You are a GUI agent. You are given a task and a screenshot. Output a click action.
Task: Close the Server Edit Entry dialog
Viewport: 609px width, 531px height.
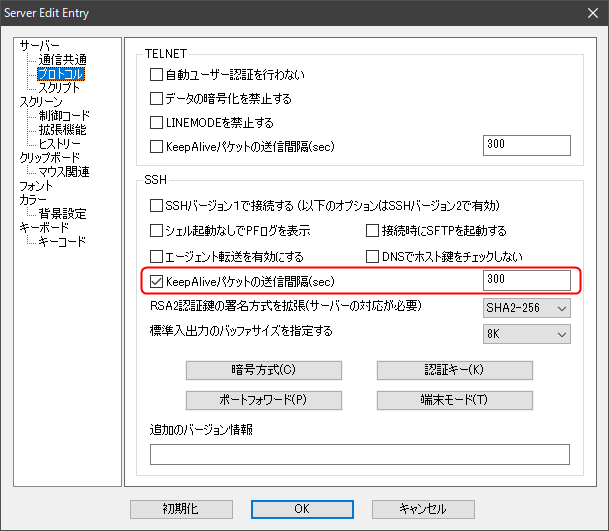pos(593,13)
